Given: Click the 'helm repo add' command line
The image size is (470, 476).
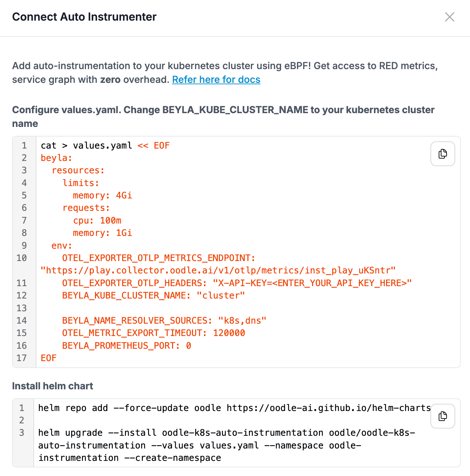Looking at the screenshot, I should (234, 408).
